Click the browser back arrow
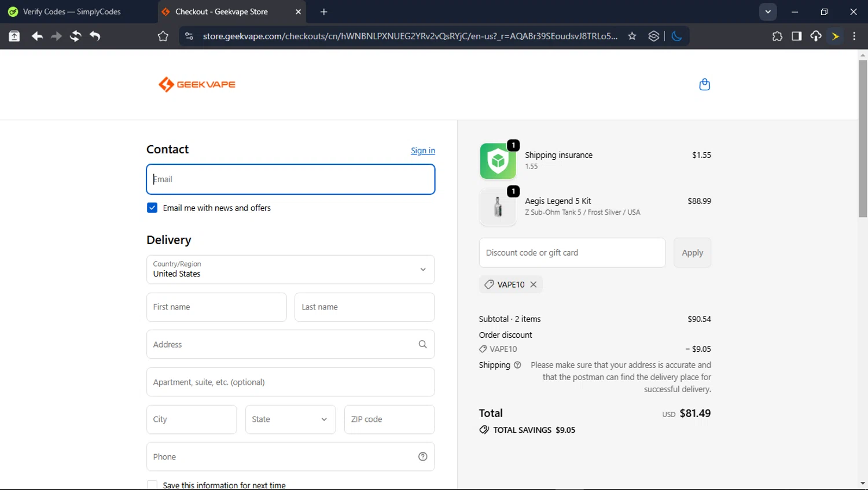This screenshot has width=868, height=490. [37, 36]
